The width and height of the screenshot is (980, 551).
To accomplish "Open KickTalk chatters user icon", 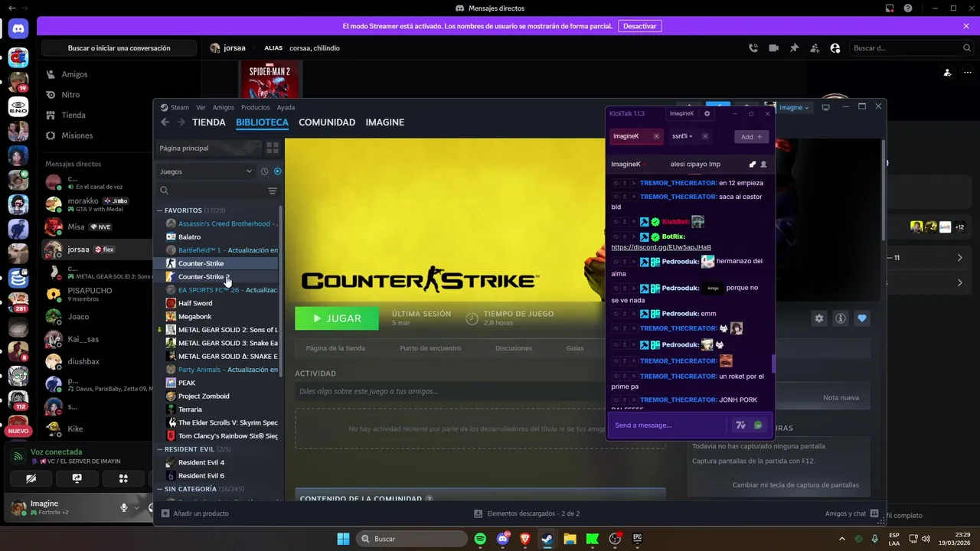I will coord(763,164).
